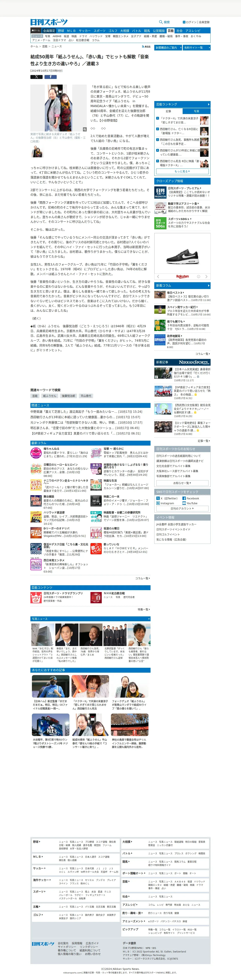Viewport: 241px width, 980px height.
Task: Click the 日刊スポーツ logo in header
Action: [49, 22]
